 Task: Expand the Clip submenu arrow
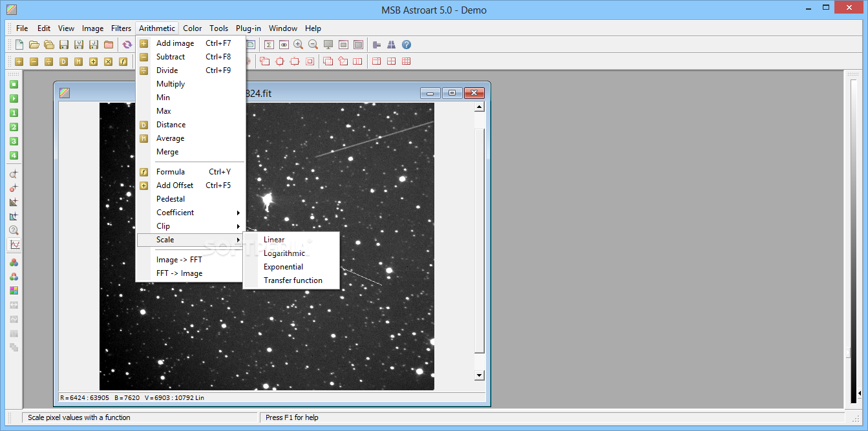click(238, 226)
